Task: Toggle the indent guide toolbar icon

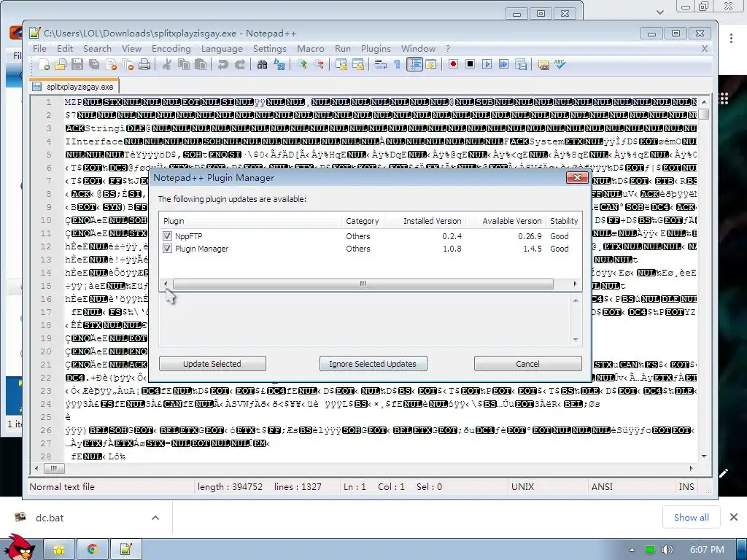Action: [414, 64]
